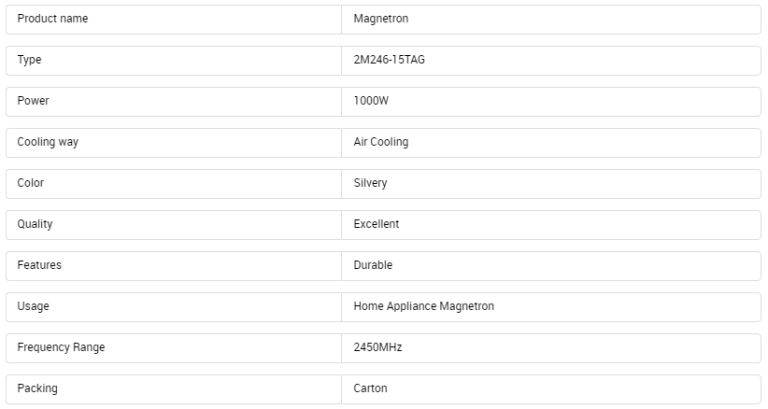
Task: Click the Type label cell
Action: 174,61
